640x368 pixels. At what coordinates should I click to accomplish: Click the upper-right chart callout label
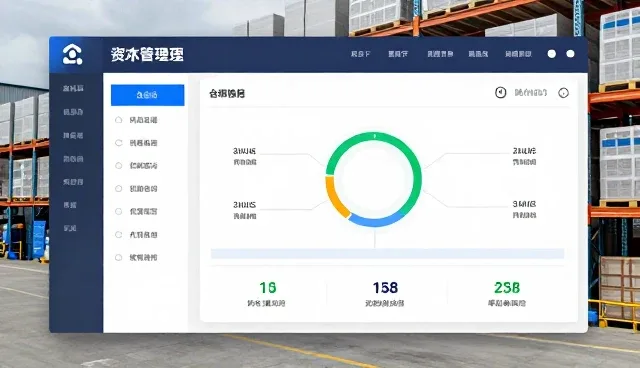[524, 156]
